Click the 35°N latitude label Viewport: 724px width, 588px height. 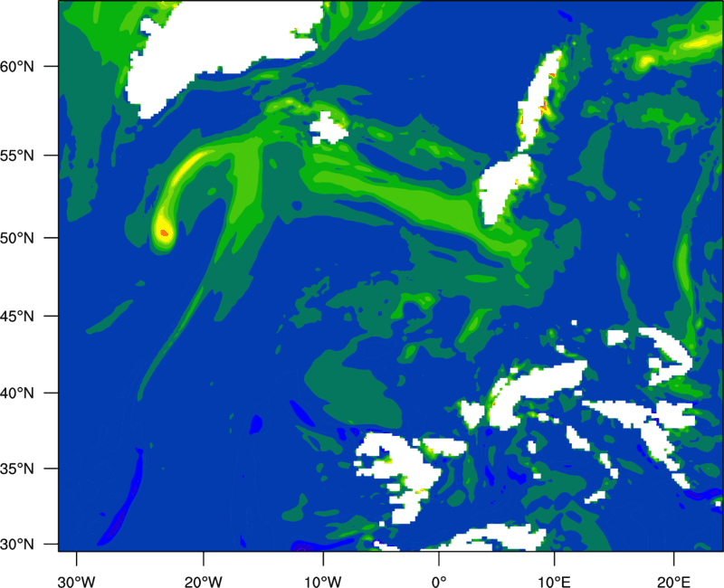(17, 469)
